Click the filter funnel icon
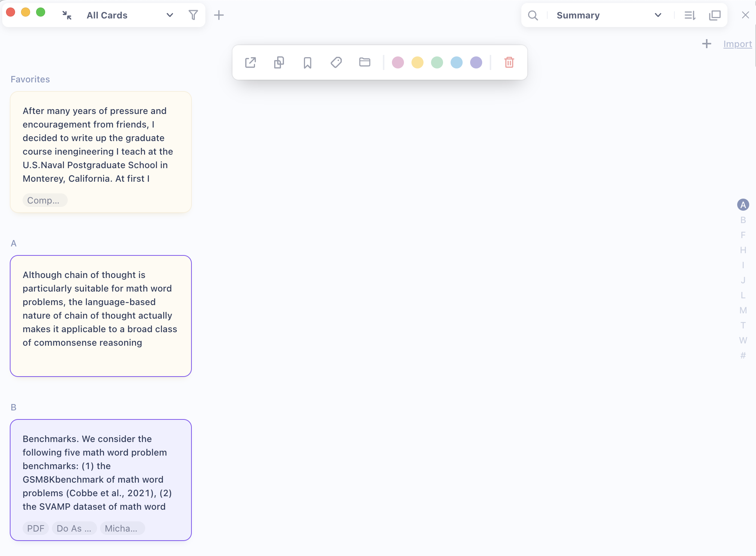 pyautogui.click(x=193, y=15)
